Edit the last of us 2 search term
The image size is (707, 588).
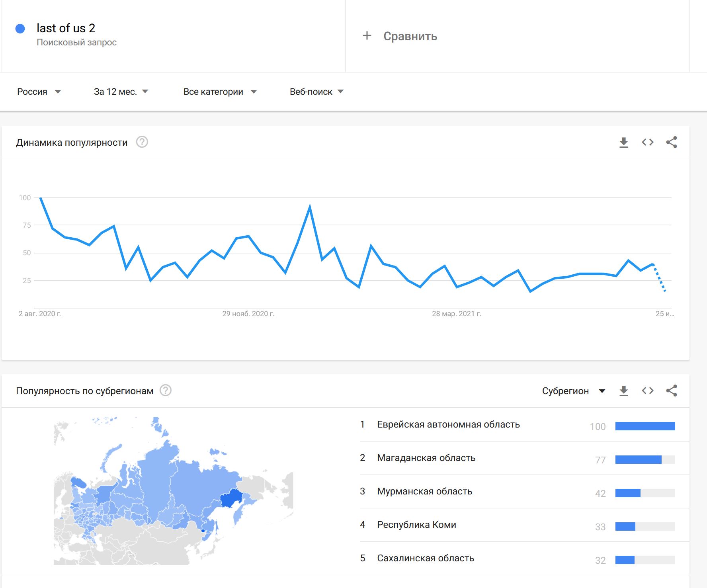tap(66, 29)
